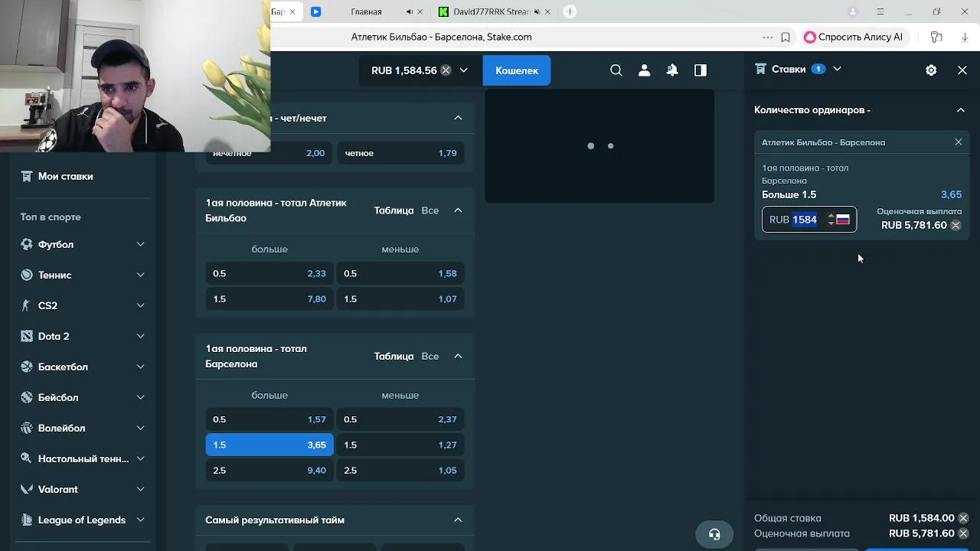Image resolution: width=980 pixels, height=551 pixels.
Task: Remove Атлетик Бильбао - Барселона bet from slip
Action: tap(959, 142)
